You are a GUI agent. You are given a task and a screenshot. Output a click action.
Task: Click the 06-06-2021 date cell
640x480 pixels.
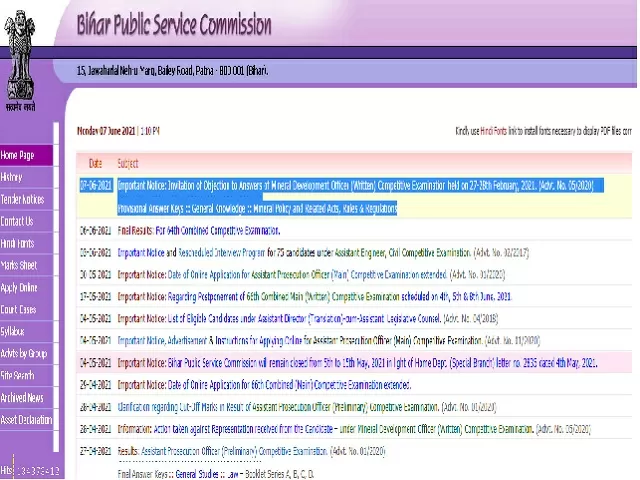pos(96,231)
